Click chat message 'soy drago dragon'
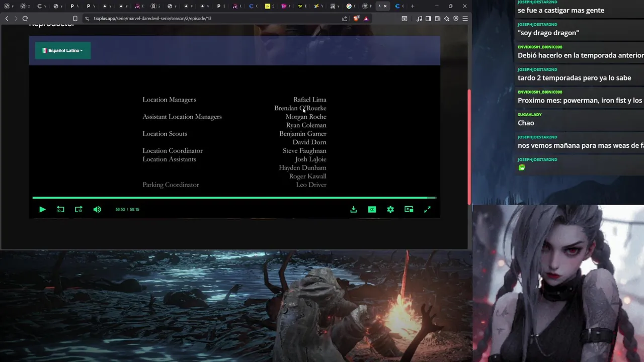Image resolution: width=644 pixels, height=362 pixels. (x=548, y=33)
